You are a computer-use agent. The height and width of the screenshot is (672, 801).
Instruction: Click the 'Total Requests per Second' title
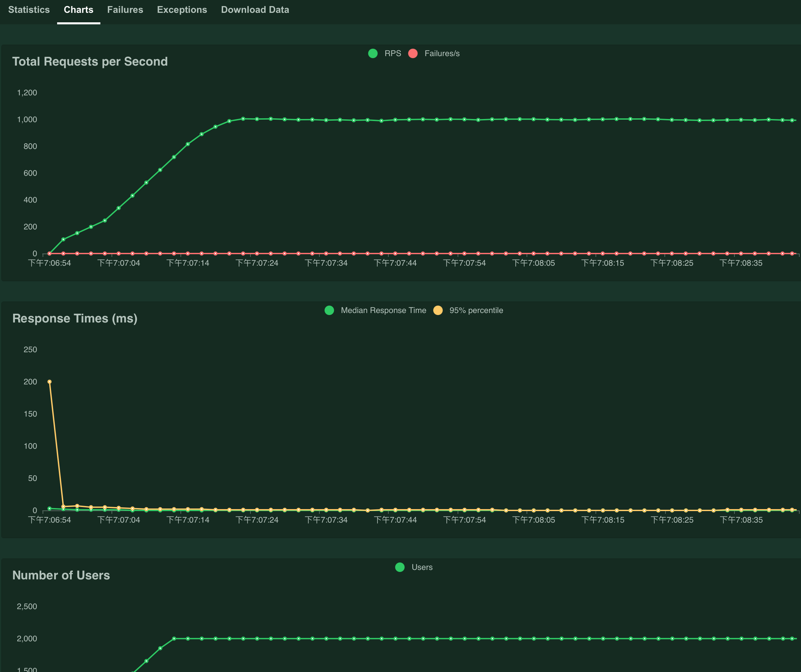pos(90,62)
